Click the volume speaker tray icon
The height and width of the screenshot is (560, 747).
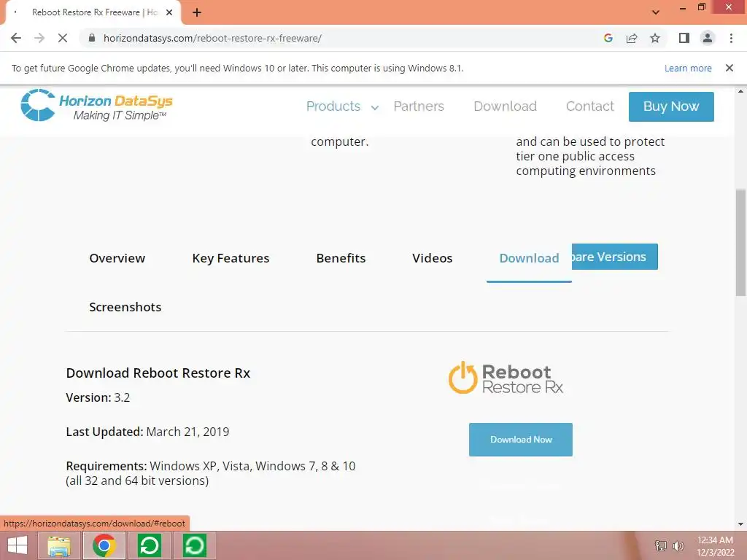[678, 545]
